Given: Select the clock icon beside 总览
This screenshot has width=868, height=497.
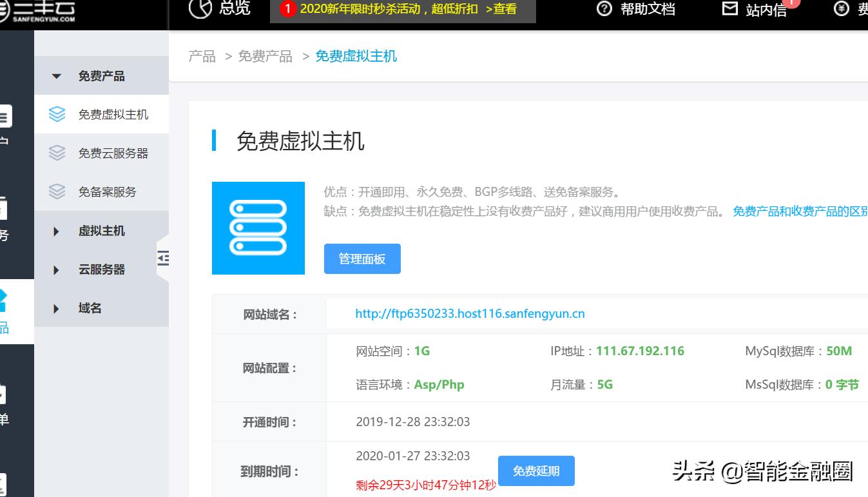Looking at the screenshot, I should (200, 9).
